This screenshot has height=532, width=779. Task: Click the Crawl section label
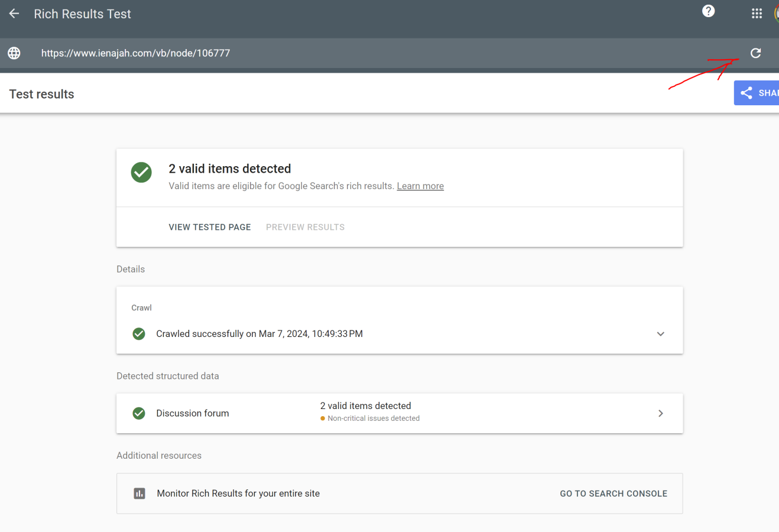coord(141,308)
